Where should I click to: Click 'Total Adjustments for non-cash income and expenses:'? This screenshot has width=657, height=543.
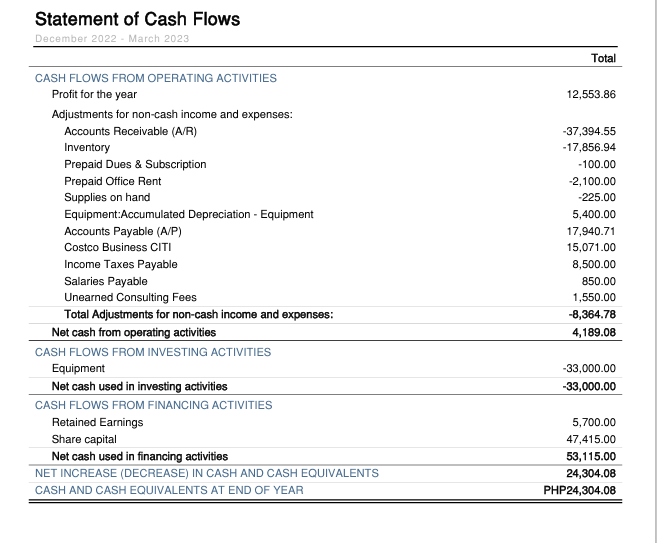click(x=199, y=314)
